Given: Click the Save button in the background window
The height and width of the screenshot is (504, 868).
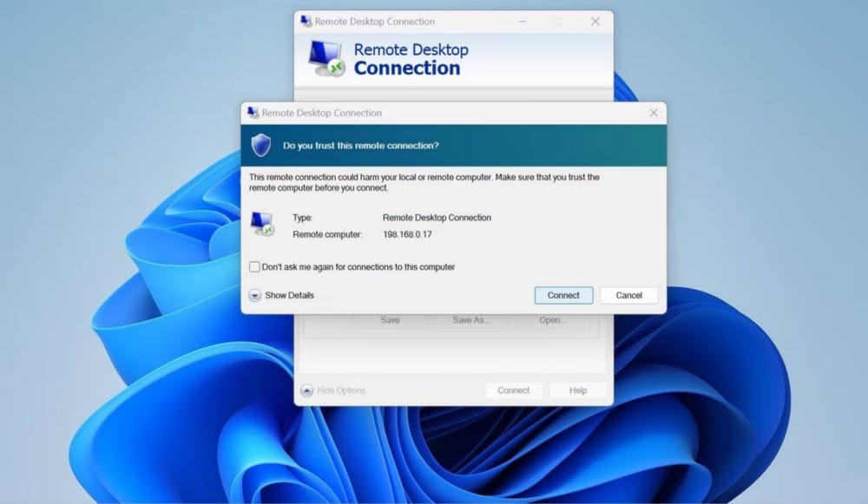Looking at the screenshot, I should pos(390,320).
